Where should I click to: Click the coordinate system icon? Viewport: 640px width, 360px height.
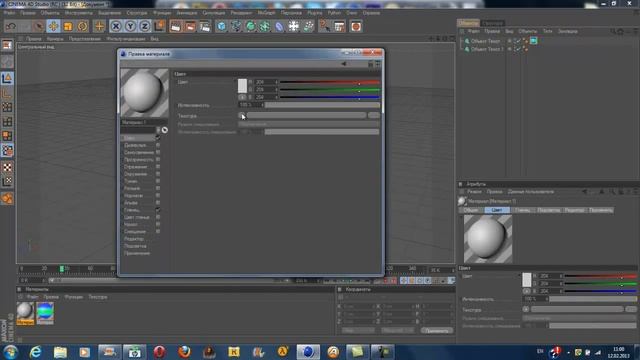pyautogui.click(x=160, y=27)
